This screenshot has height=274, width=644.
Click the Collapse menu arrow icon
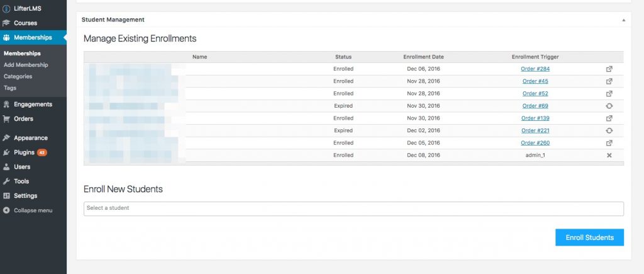coord(6,210)
